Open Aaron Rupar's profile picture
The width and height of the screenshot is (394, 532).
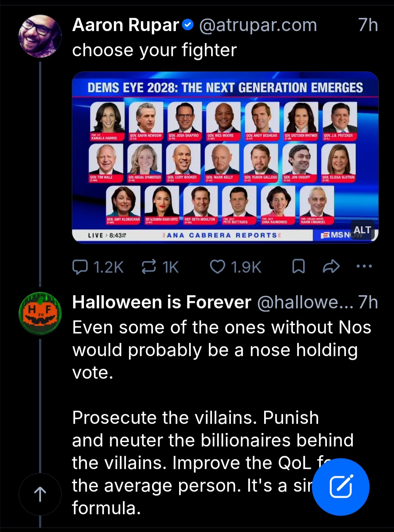[40, 36]
